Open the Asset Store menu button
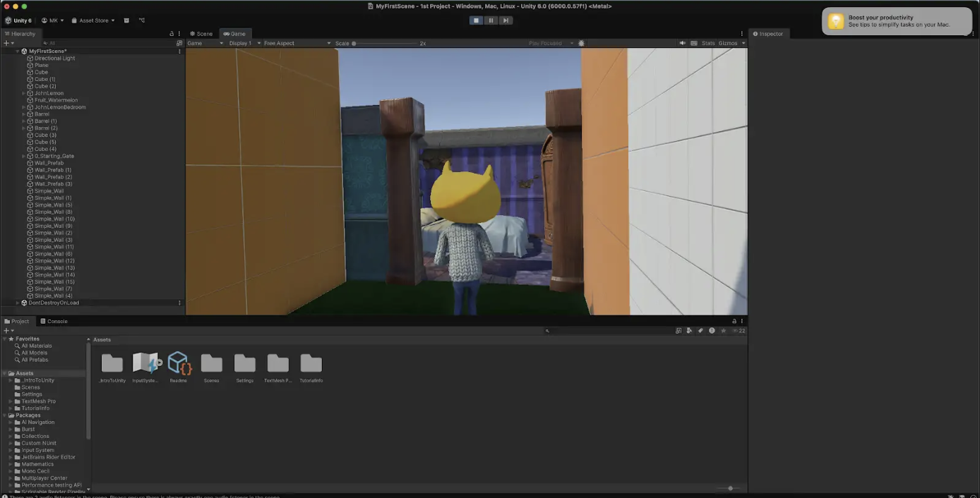 (x=93, y=20)
